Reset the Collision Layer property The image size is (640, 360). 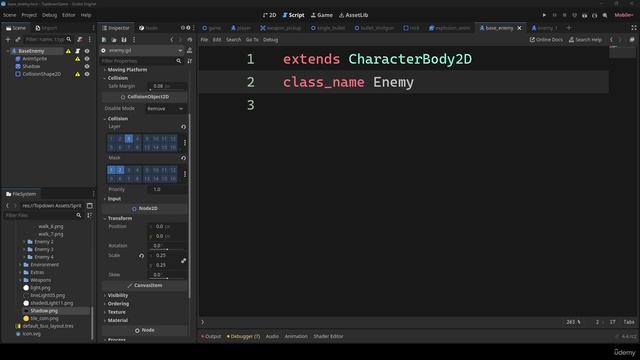coord(183,127)
